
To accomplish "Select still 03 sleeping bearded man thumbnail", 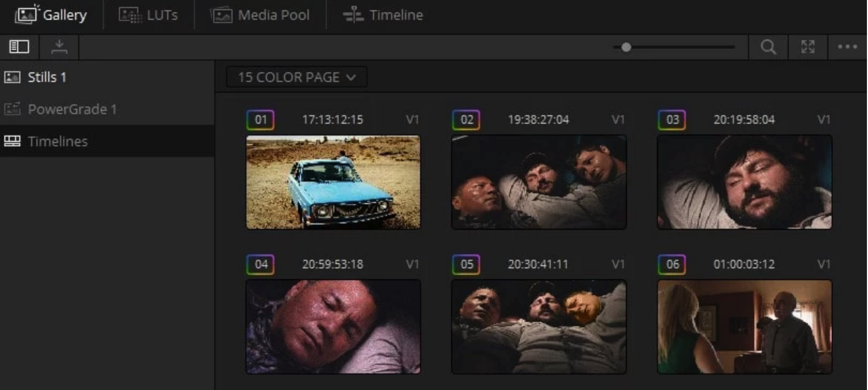I will (745, 182).
